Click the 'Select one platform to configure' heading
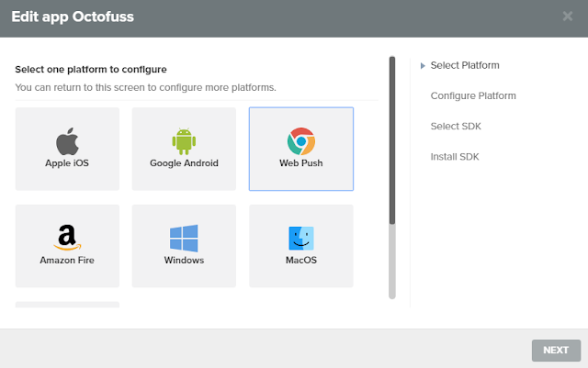The width and height of the screenshot is (588, 368). [x=91, y=70]
